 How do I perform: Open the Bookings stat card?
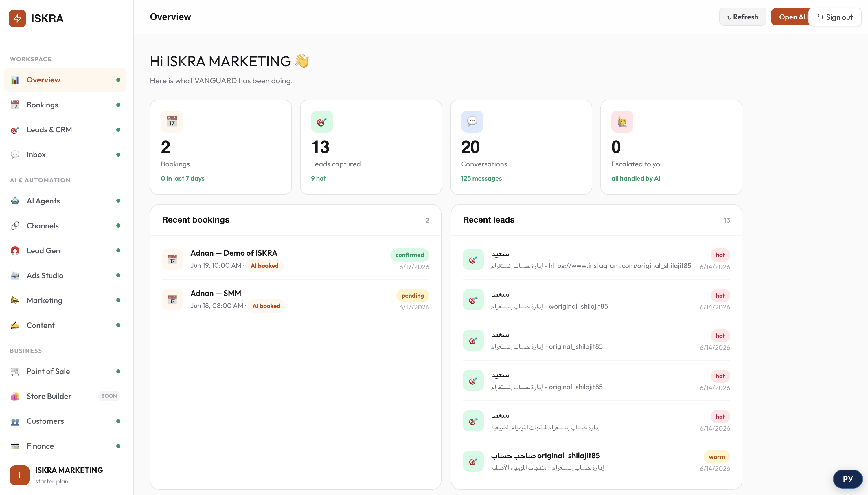pos(220,147)
